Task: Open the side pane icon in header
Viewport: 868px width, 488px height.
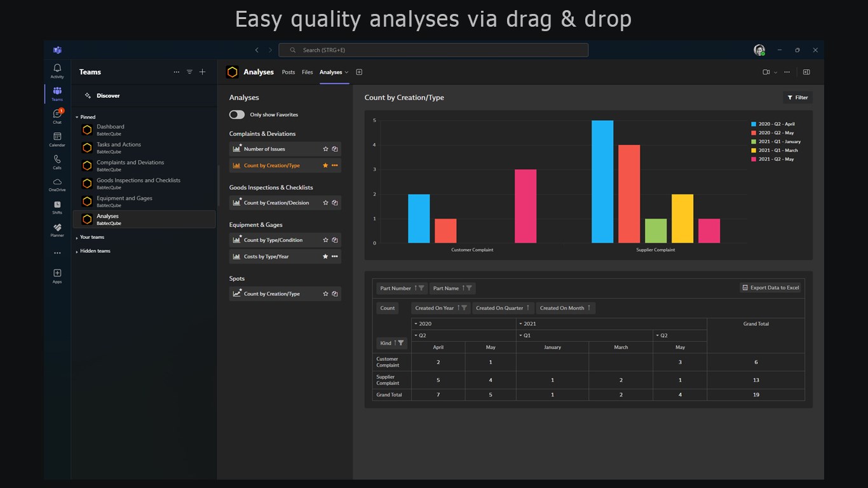Action: coord(806,72)
